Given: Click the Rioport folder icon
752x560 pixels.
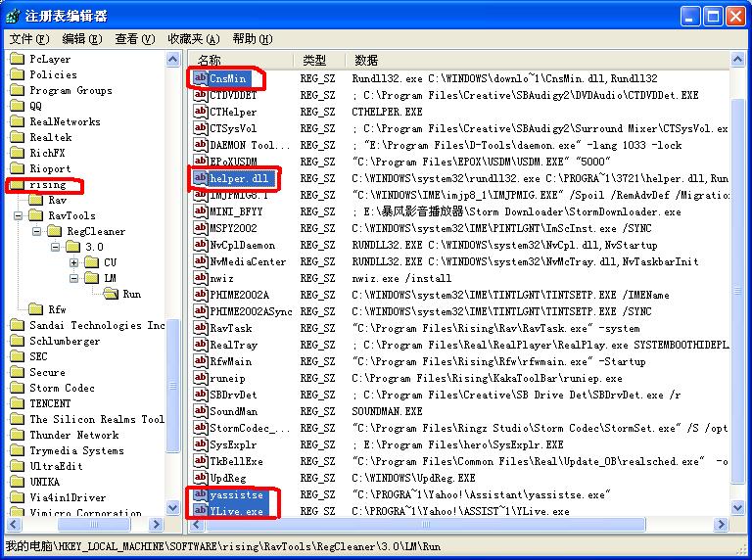Looking at the screenshot, I should [17, 168].
